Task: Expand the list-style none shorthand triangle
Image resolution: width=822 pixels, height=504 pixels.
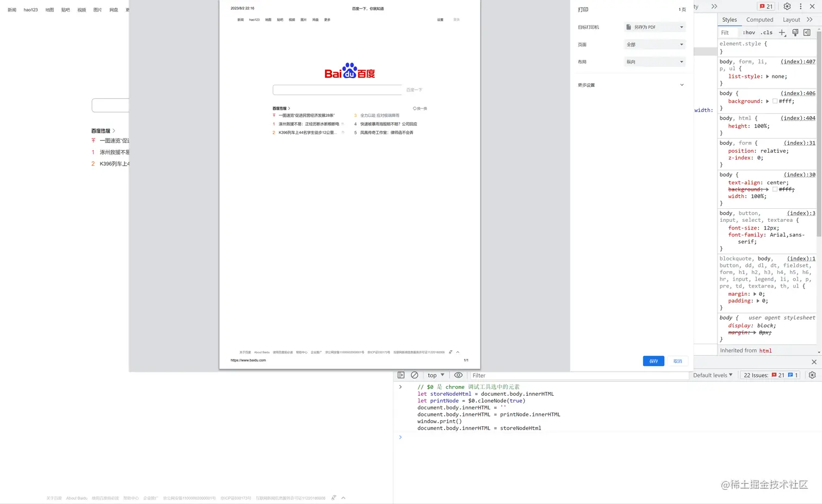Action: pos(767,76)
